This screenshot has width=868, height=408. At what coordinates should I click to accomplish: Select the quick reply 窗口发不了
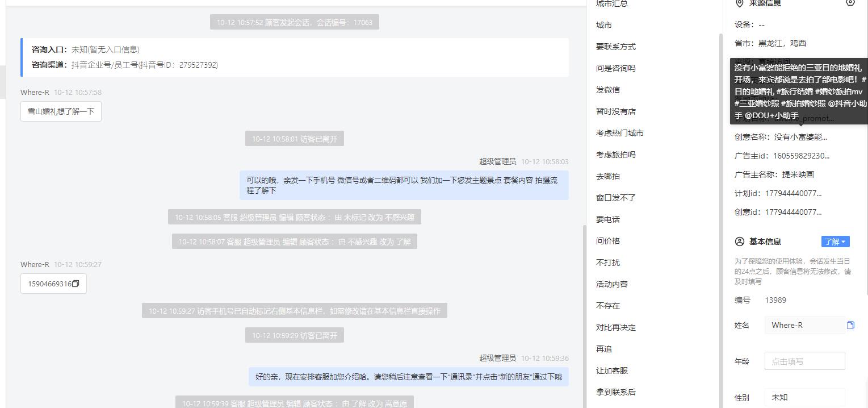click(616, 198)
